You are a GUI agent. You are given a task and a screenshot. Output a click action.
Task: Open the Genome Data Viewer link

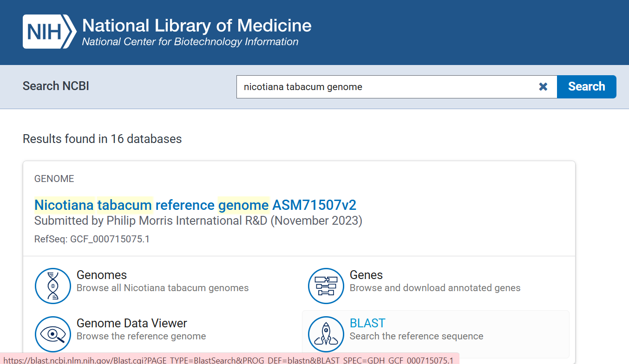[132, 323]
